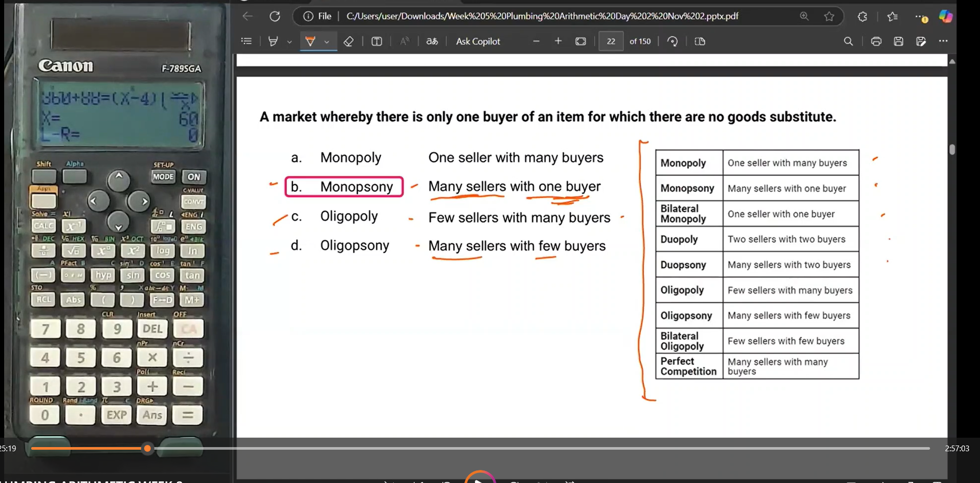Open the PDF toolbar more options menu
The width and height of the screenshot is (980, 483).
[x=943, y=41]
